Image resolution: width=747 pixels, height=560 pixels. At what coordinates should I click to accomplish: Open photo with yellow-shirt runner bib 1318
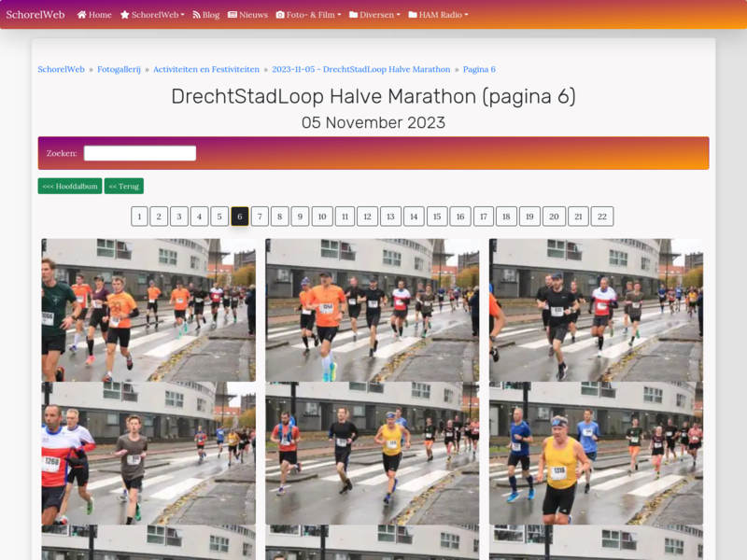coord(596,454)
